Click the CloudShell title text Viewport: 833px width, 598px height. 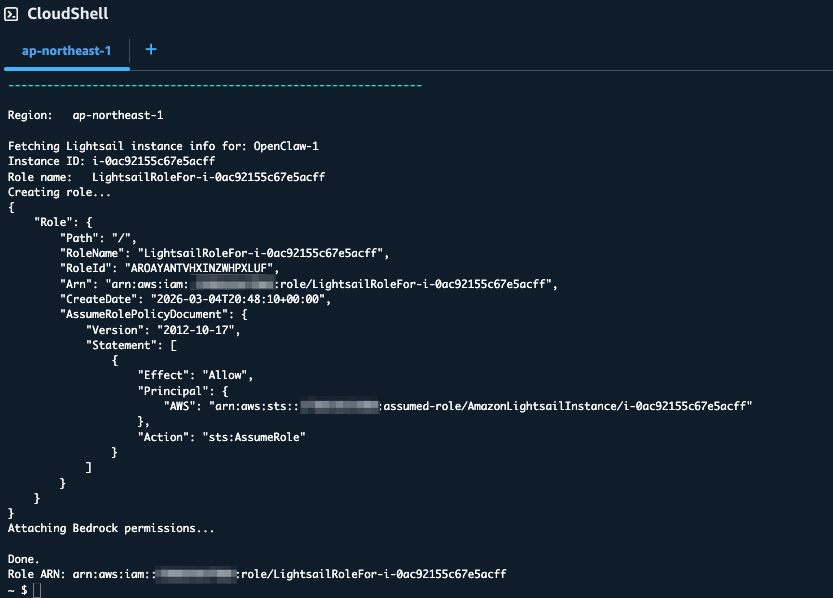point(68,14)
